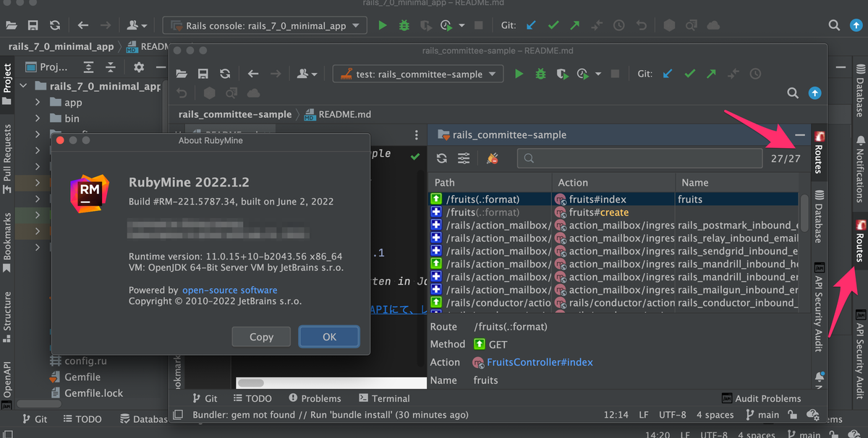Viewport: 868px width, 438px height.
Task: Collapse rails_7_0_minimal_app root tree node
Action: (x=23, y=86)
